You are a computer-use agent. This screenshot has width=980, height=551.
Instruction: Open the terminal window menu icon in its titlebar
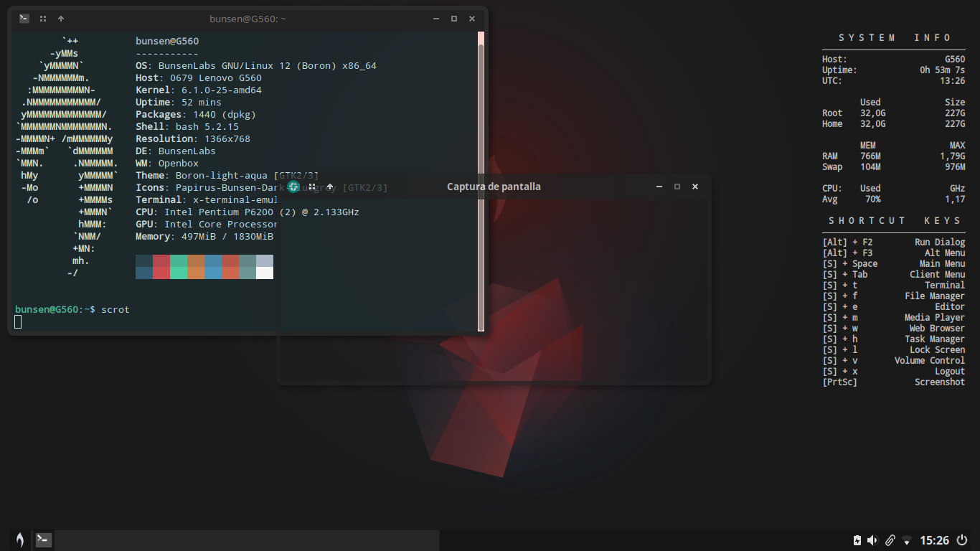coord(24,19)
